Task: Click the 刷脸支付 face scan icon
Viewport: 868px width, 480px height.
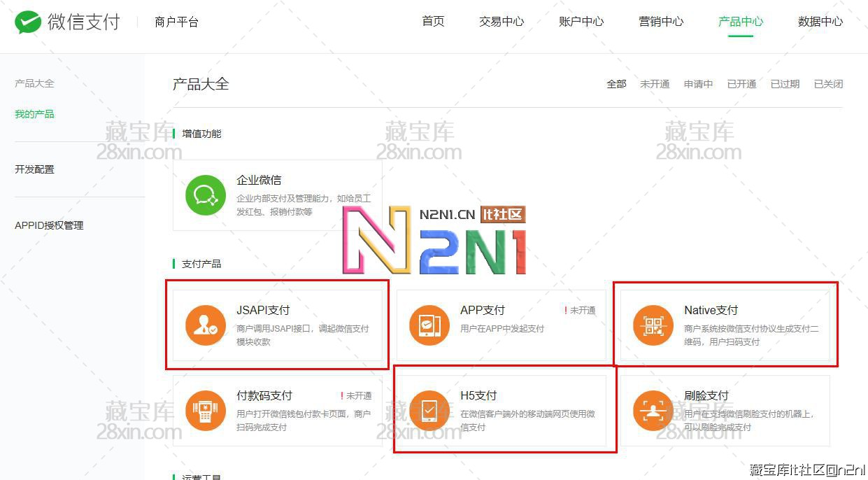Action: (653, 411)
